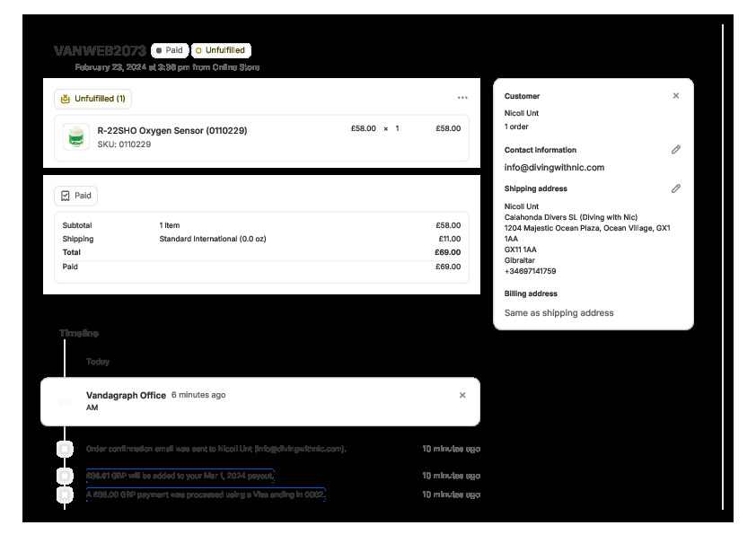Close the Customer panel
The height and width of the screenshot is (534, 756).
(x=676, y=96)
